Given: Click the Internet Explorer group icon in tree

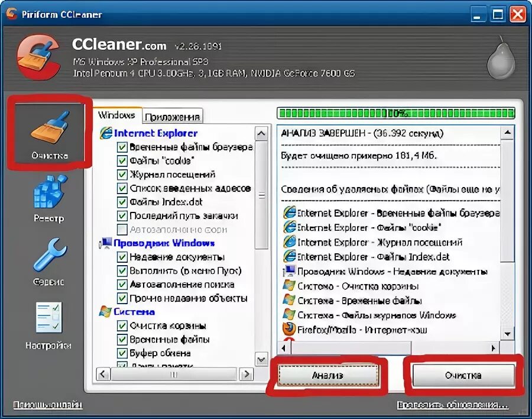Looking at the screenshot, I should pyautogui.click(x=106, y=133).
